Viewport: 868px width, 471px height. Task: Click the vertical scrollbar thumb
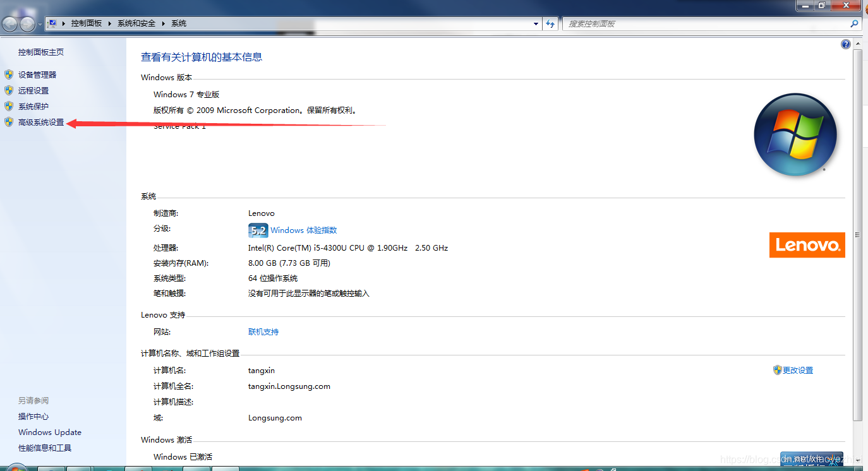coord(857,234)
